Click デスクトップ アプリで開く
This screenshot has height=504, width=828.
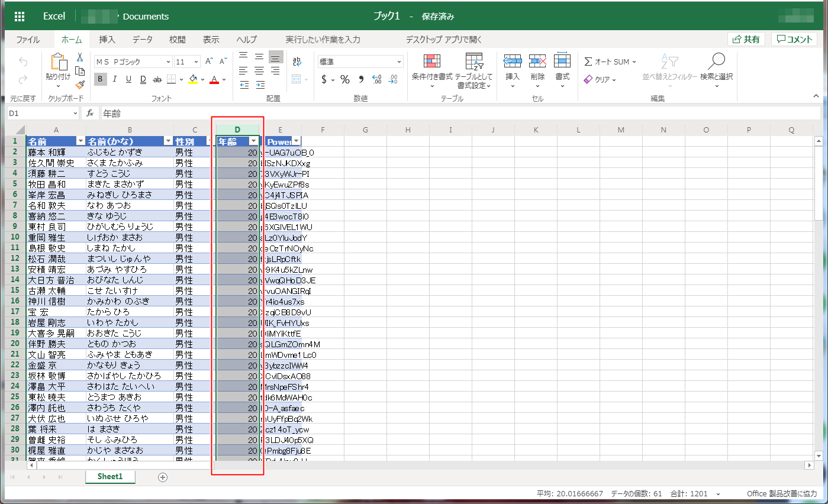coord(444,40)
